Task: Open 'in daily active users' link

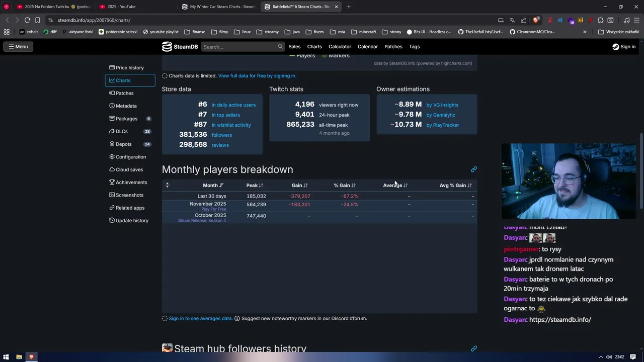Action: 233,105
